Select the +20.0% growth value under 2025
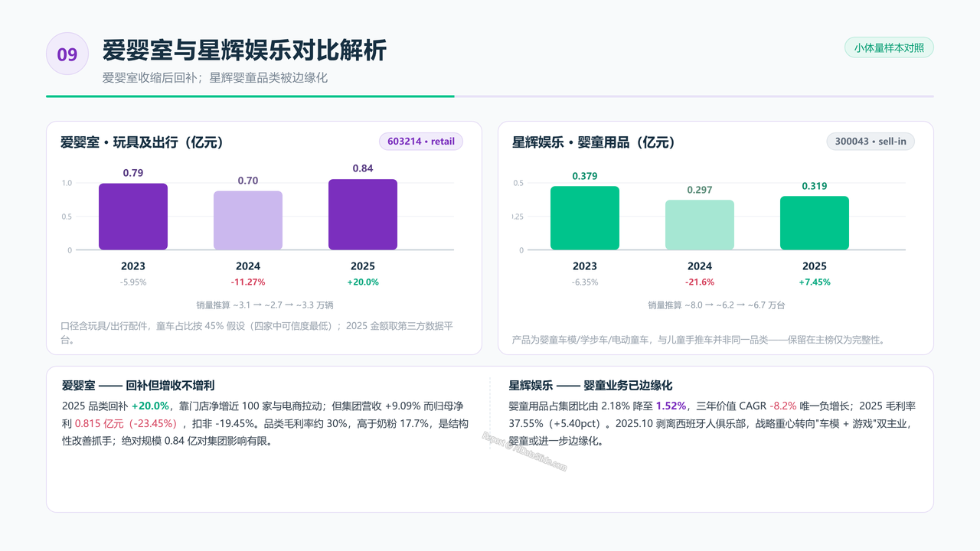This screenshot has height=551, width=980. tap(363, 282)
